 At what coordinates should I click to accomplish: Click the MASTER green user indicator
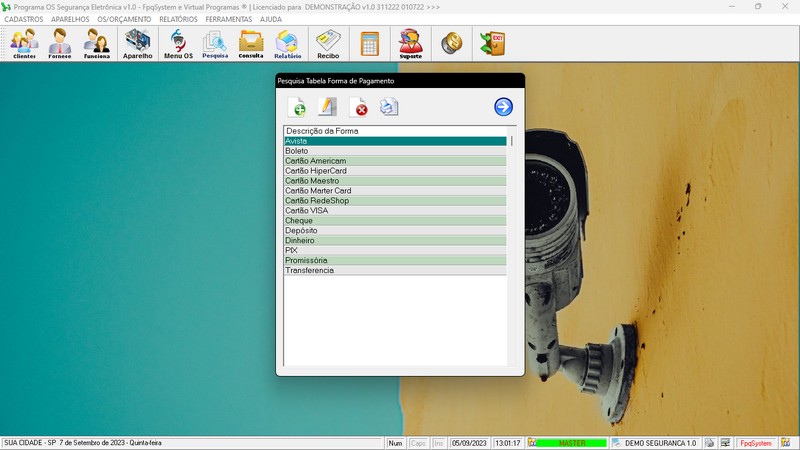coord(572,443)
